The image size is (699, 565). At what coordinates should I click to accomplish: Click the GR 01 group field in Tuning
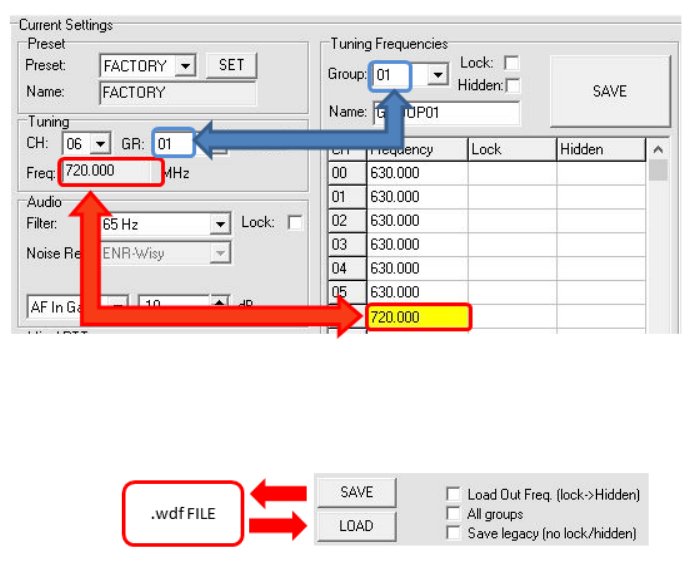[x=173, y=143]
